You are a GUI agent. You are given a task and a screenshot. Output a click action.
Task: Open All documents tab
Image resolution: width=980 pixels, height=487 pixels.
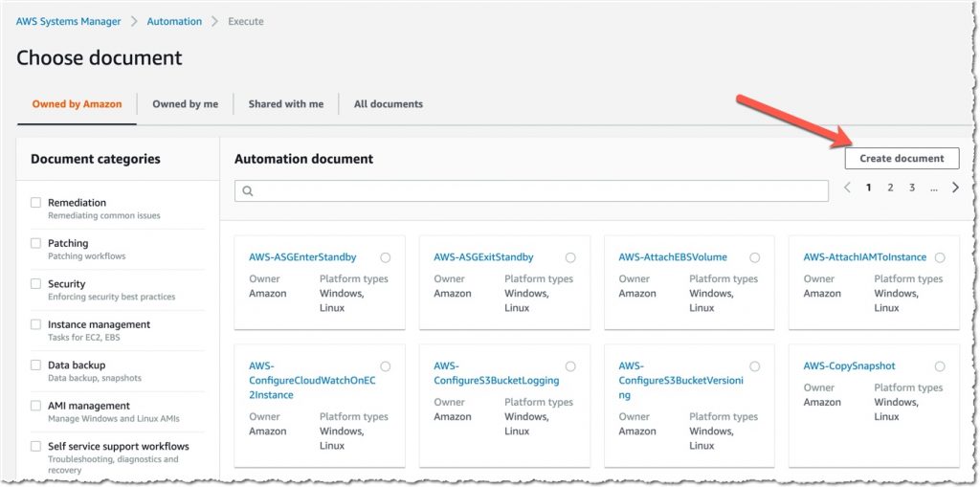coord(389,104)
